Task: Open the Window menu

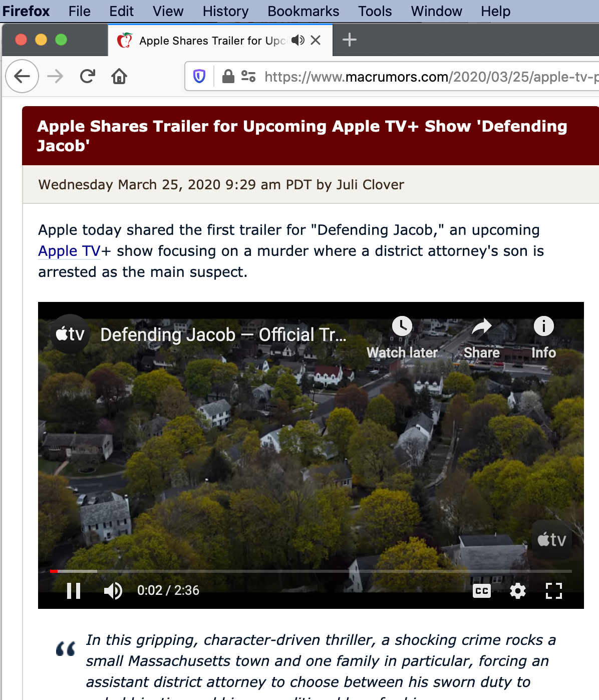Action: pos(437,11)
